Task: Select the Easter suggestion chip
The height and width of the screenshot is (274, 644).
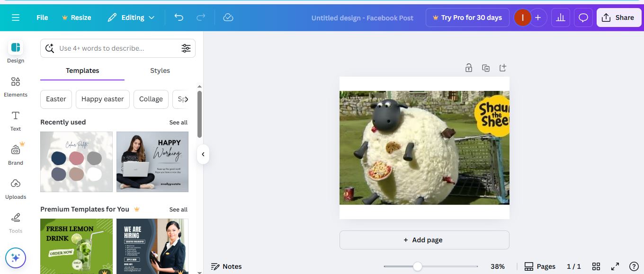Action: pos(56,99)
